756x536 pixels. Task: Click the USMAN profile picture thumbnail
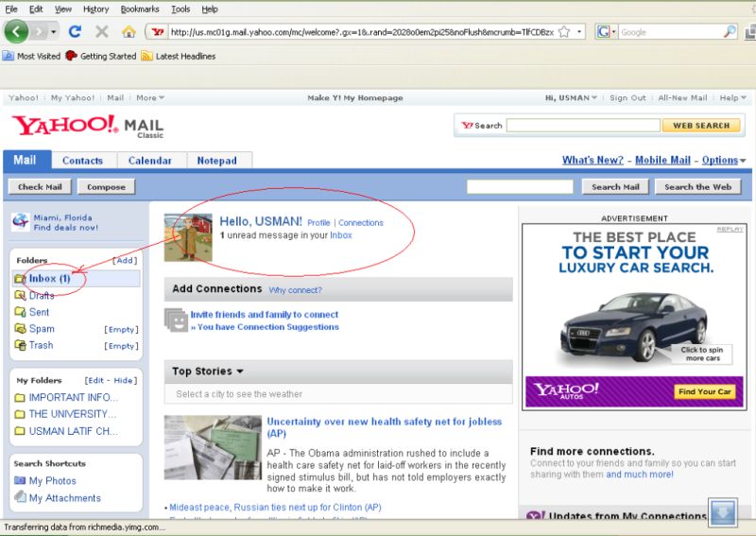click(188, 236)
